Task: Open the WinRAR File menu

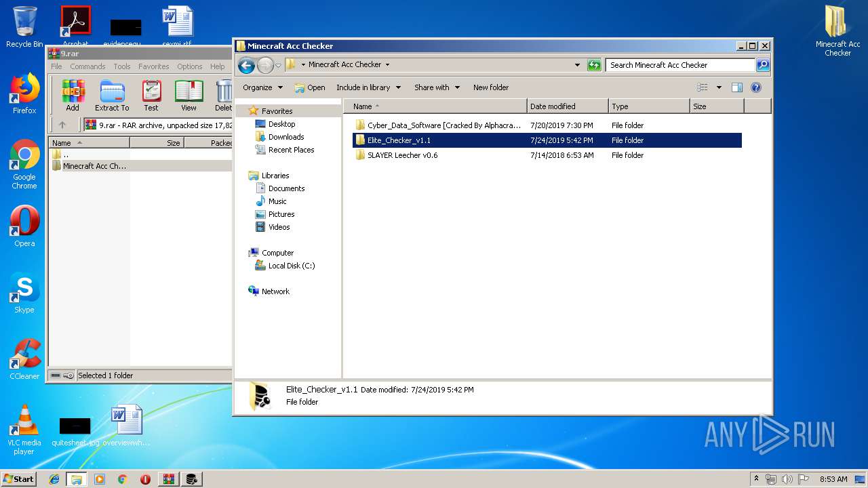Action: pyautogui.click(x=56, y=66)
